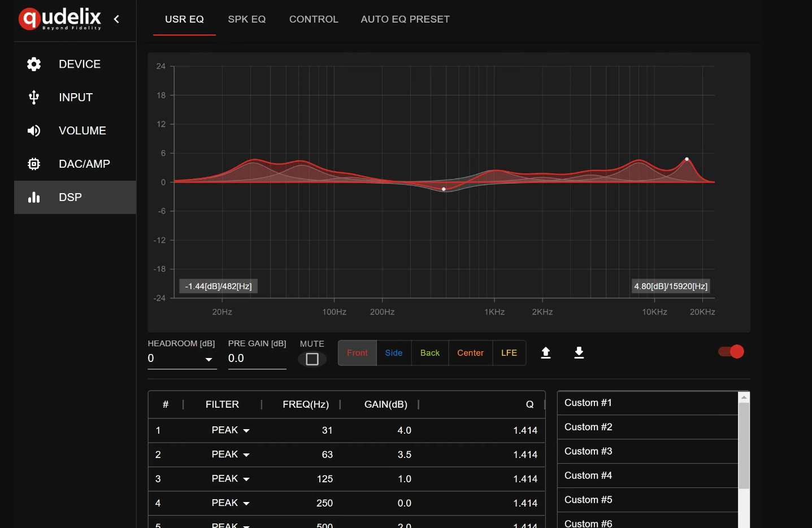The image size is (812, 528).
Task: Click the -1.44[dB]/482[Hz] readout label
Action: pyautogui.click(x=219, y=286)
